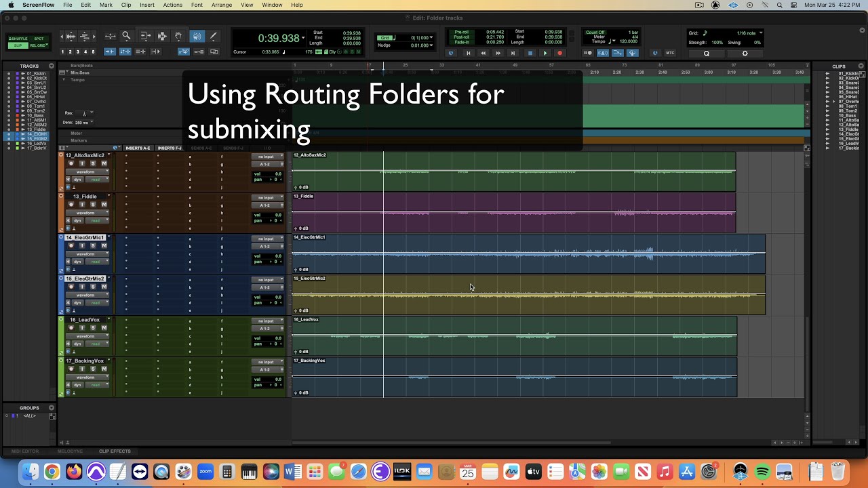This screenshot has width=868, height=488.
Task: Click Return to Zero transport button
Action: coord(468,53)
